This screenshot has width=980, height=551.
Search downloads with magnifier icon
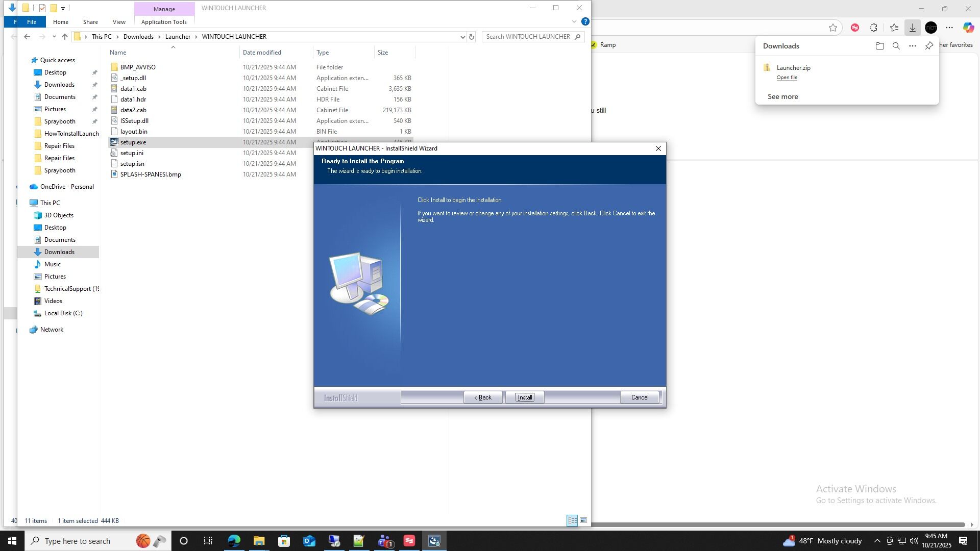pyautogui.click(x=896, y=46)
